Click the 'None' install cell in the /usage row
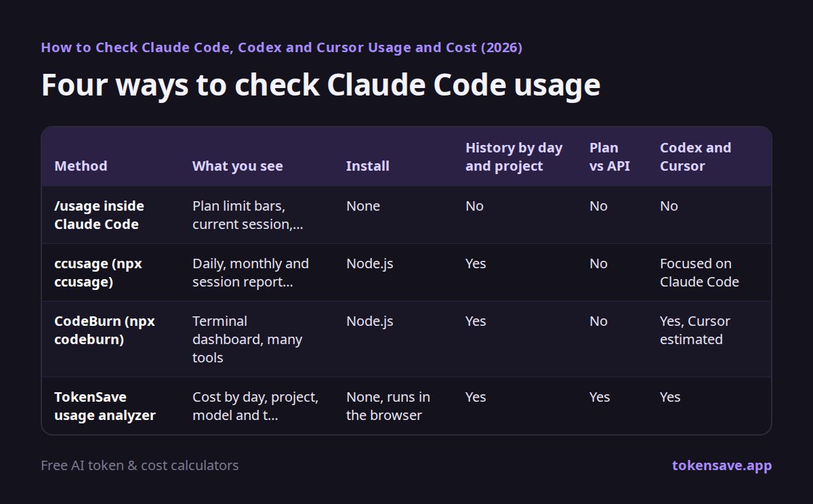Screen dimensions: 813x504 [363, 206]
